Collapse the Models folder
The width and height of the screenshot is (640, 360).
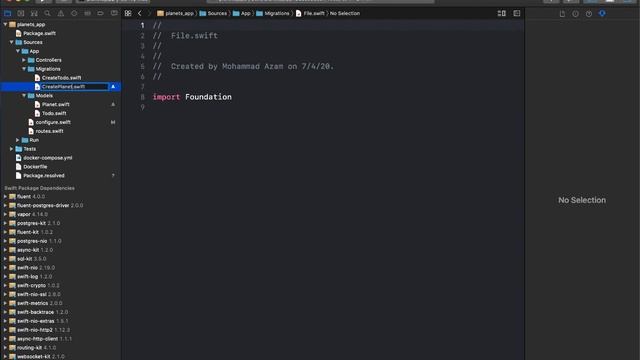coord(24,96)
